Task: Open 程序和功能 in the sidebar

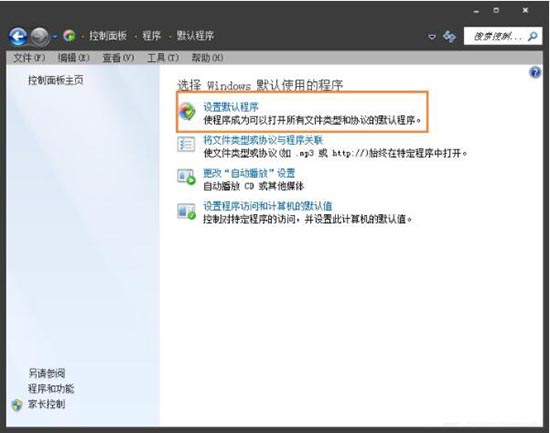Action: pyautogui.click(x=51, y=388)
